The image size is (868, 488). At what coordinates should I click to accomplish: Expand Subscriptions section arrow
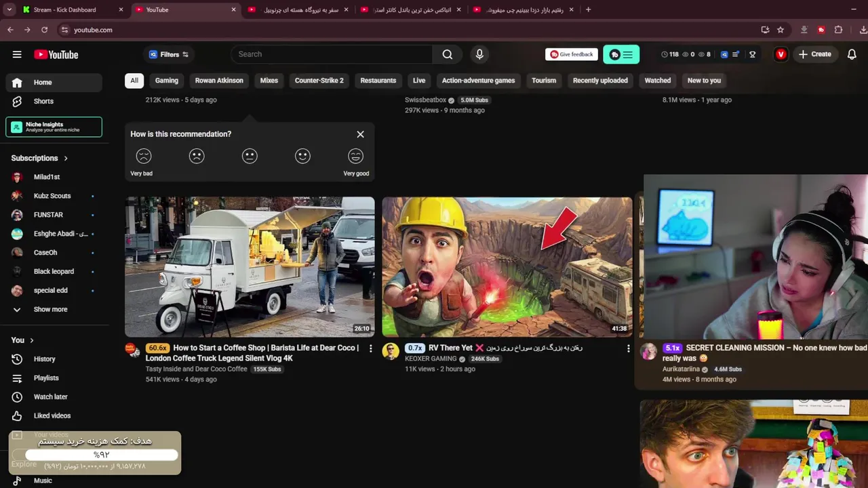point(66,158)
